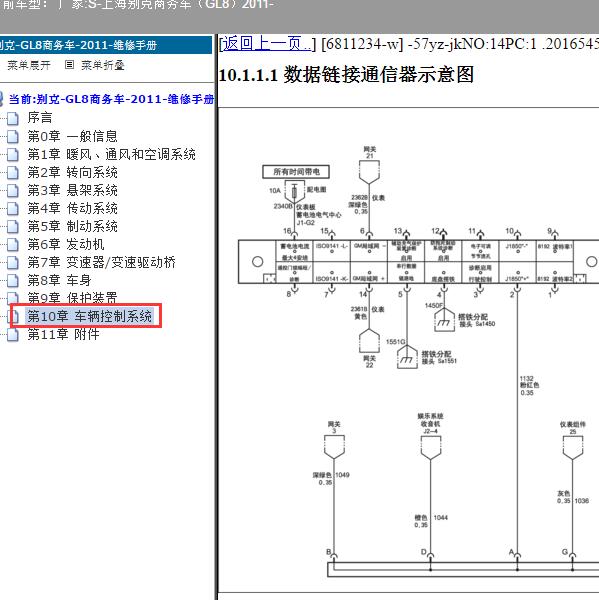Click document icon for 第8章 车身

(x=13, y=280)
